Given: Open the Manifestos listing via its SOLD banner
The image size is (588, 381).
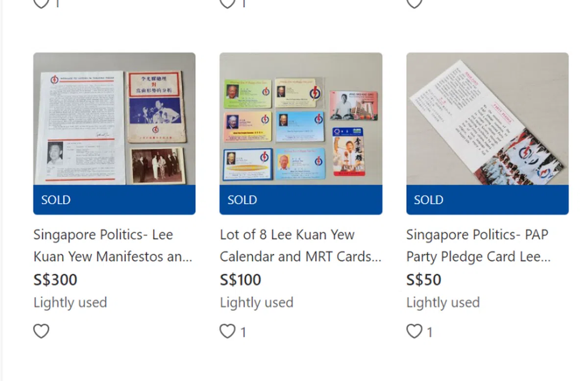Looking at the screenshot, I should tap(114, 200).
